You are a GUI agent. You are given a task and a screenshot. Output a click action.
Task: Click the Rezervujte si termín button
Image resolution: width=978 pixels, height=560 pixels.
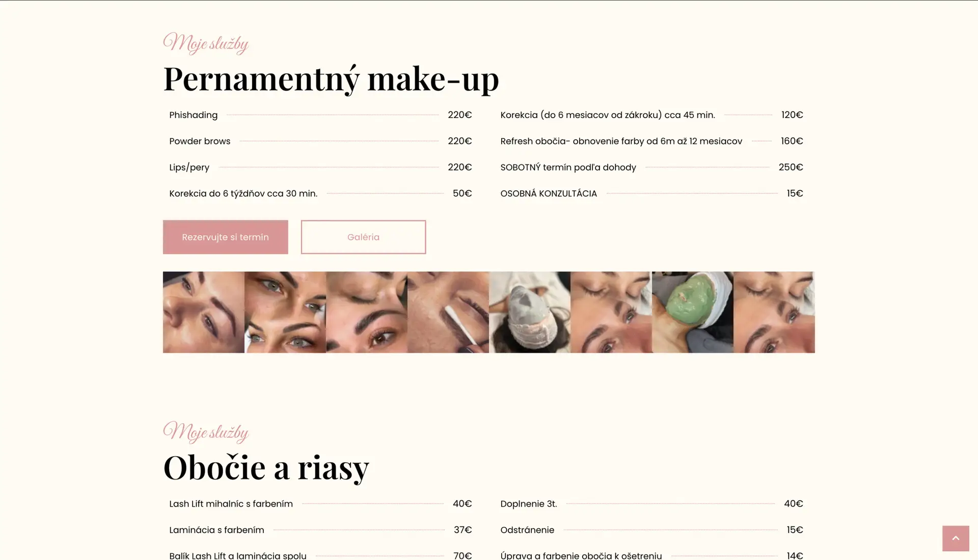(225, 237)
